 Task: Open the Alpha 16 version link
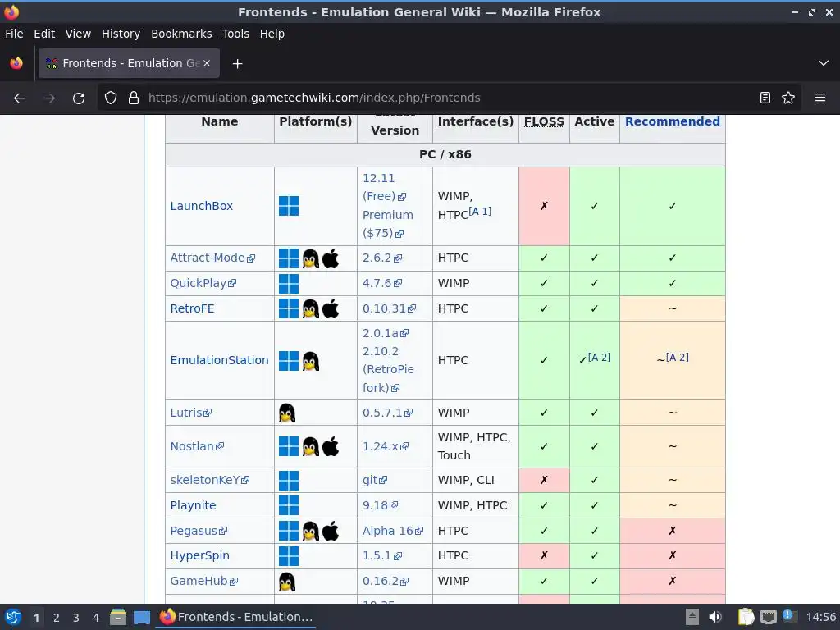(x=392, y=531)
